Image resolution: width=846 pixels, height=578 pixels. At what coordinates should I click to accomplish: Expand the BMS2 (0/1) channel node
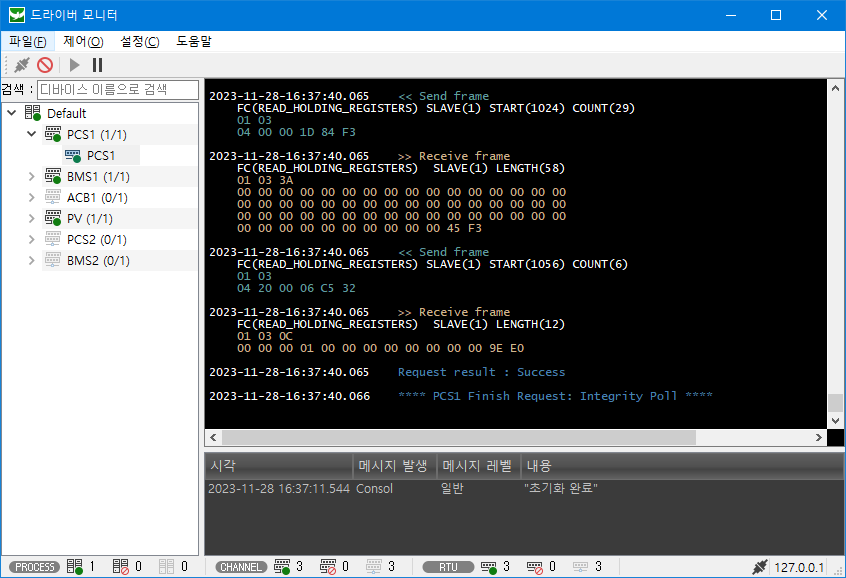[32, 261]
